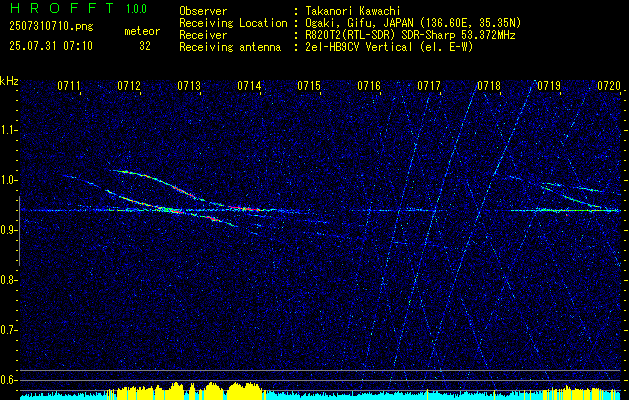Image resolution: width=629 pixels, height=400 pixels.
Task: Click the timestamp 25.07.31 07:10
Action: pyautogui.click(x=51, y=46)
